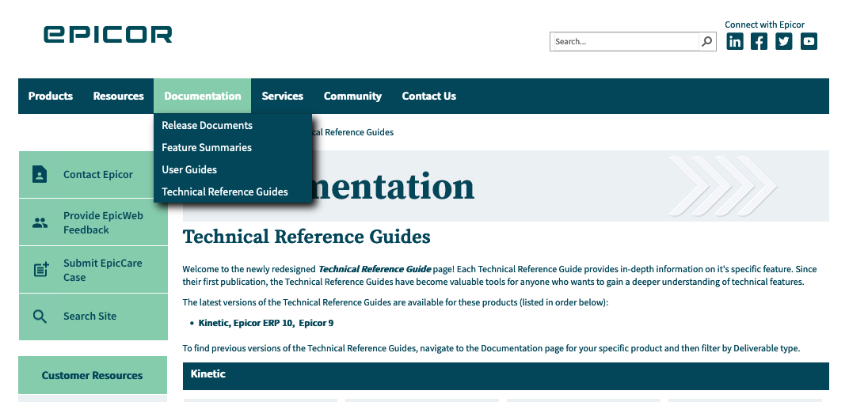
Task: Go to the Epicor logo home
Action: 108,34
